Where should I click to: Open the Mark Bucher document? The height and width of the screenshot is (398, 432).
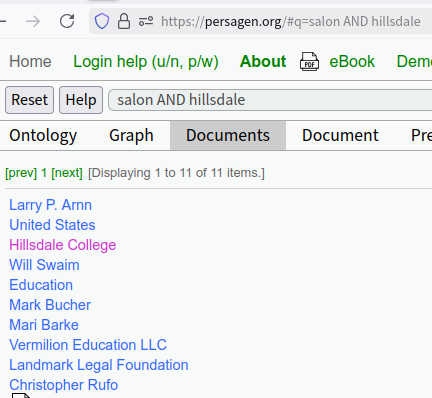pos(50,305)
